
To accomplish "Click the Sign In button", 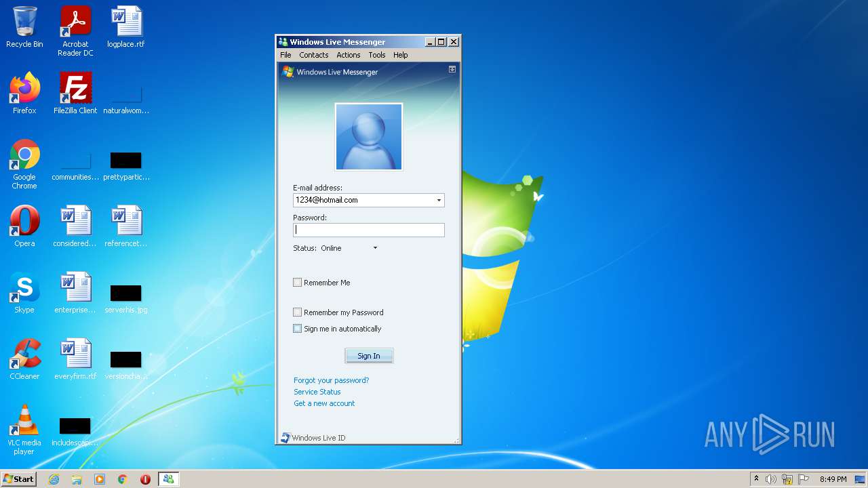I will tap(369, 356).
